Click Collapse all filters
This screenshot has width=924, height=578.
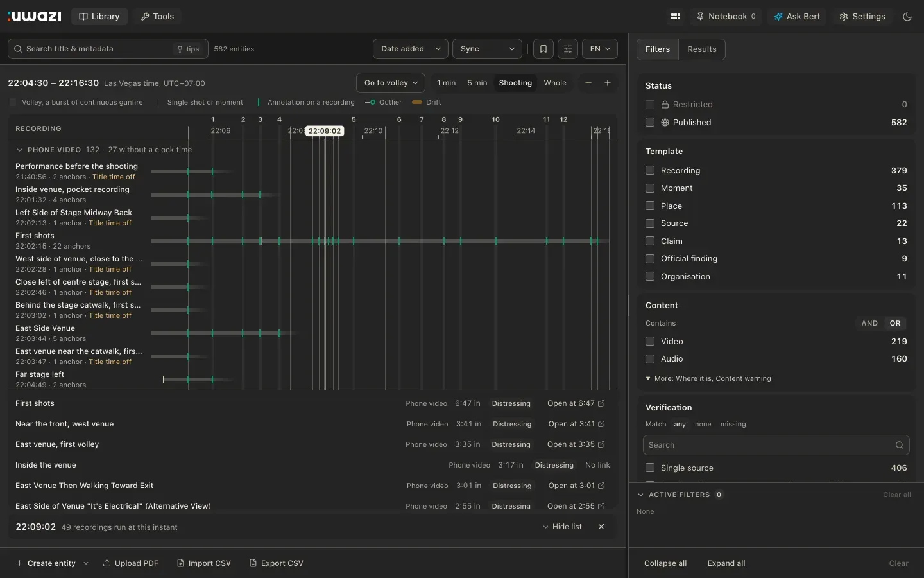click(x=665, y=563)
